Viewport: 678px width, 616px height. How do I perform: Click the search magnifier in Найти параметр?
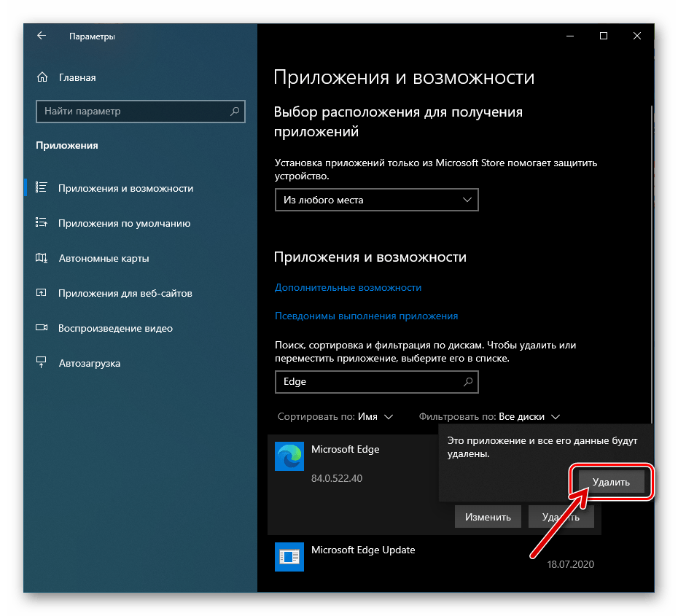235,112
